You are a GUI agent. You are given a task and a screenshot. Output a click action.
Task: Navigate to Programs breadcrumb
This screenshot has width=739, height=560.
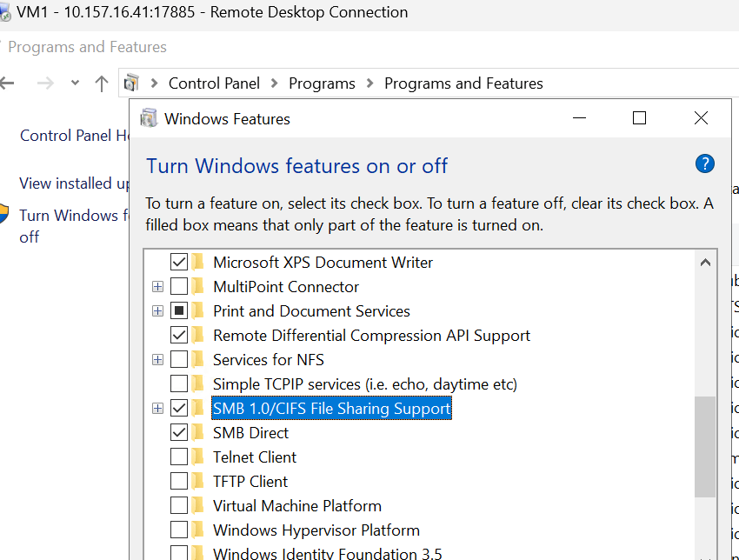click(322, 83)
